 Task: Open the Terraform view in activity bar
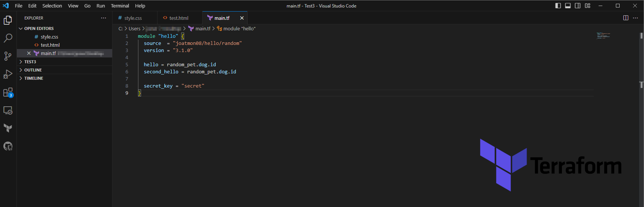(x=8, y=128)
